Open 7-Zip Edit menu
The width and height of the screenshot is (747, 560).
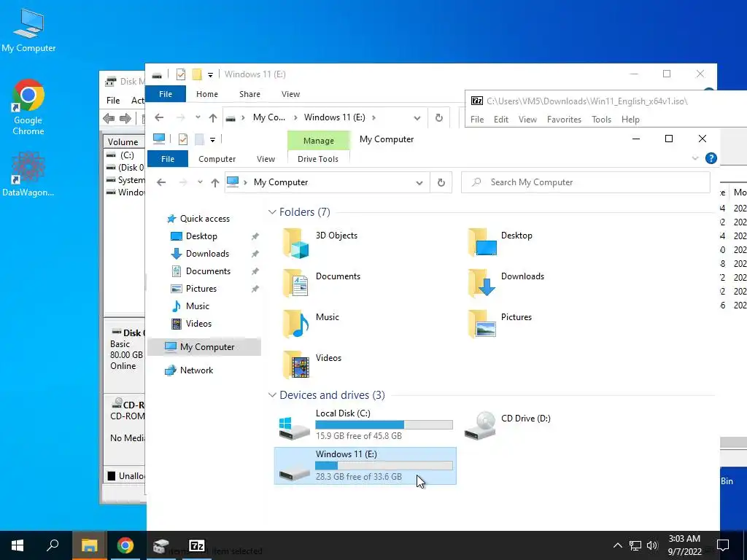(500, 120)
